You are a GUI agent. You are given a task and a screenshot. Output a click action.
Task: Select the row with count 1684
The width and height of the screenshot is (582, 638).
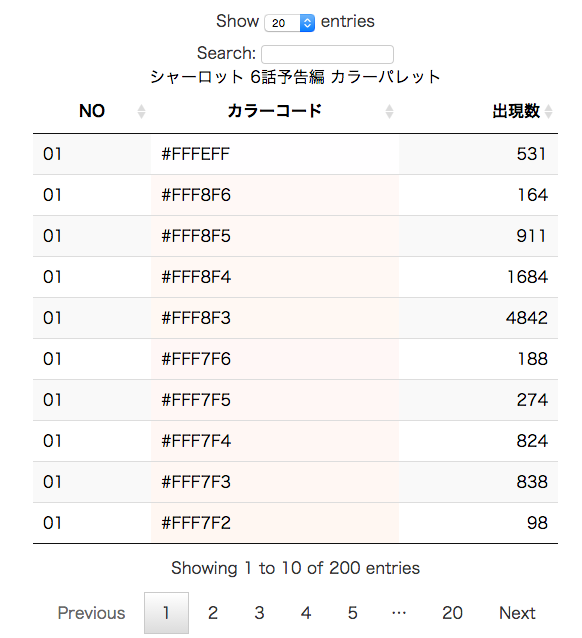295,277
